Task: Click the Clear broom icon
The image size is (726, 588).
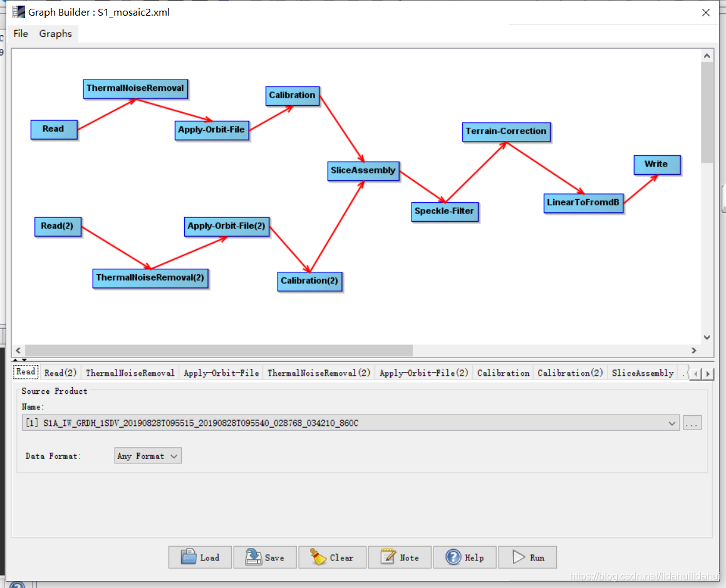Action: pos(318,557)
